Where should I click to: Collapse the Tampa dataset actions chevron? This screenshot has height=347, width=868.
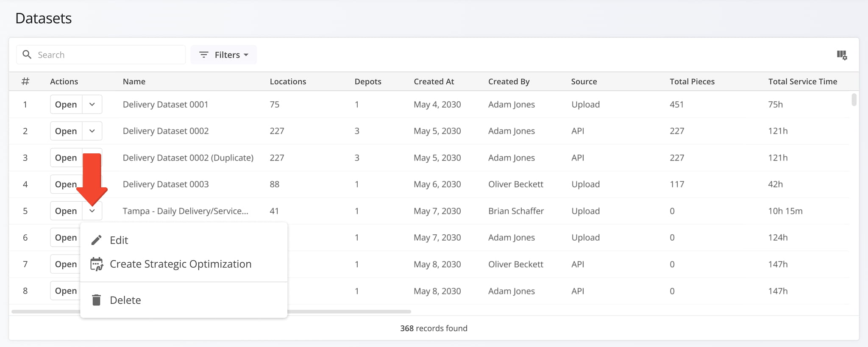(x=92, y=211)
